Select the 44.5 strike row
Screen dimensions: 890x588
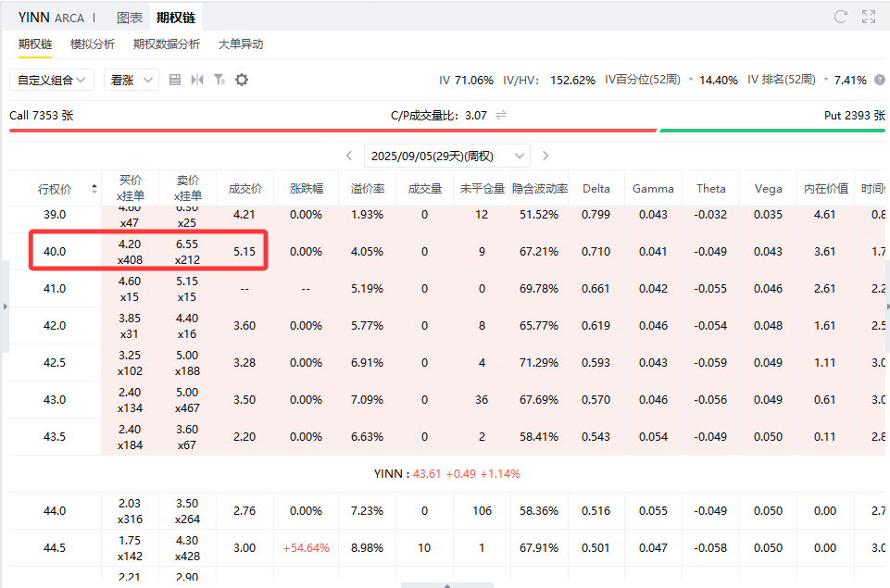(x=446, y=547)
